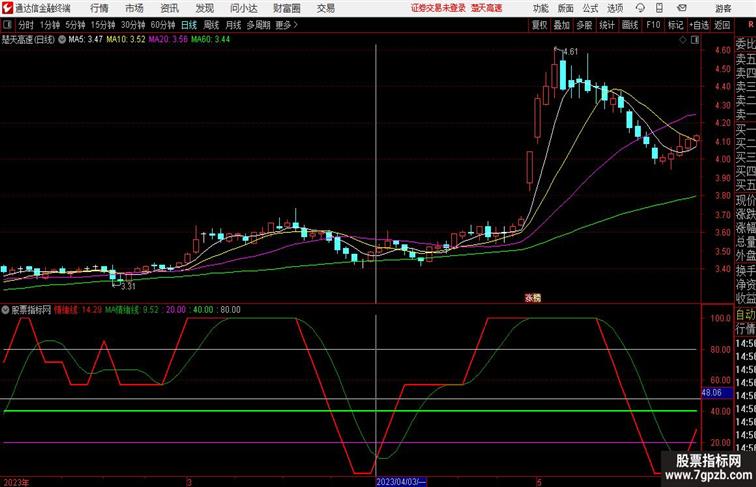Open the mail envelope icon
Viewport: 756px width, 487px height.
[x=681, y=8]
